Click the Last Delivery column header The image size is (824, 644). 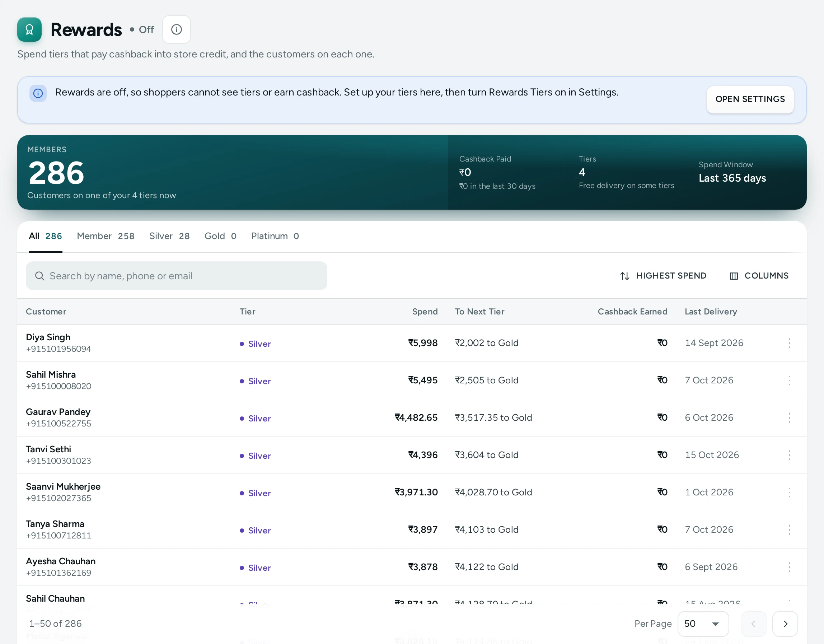click(711, 312)
